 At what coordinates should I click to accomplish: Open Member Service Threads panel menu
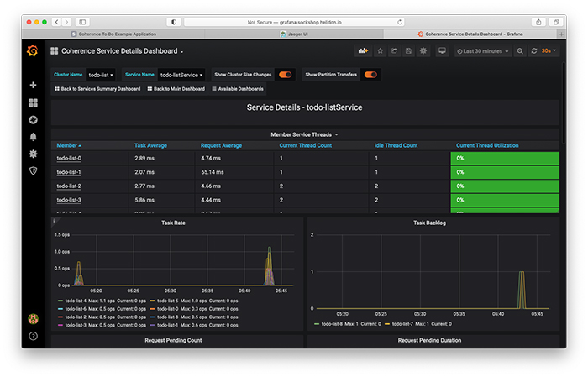pyautogui.click(x=304, y=134)
